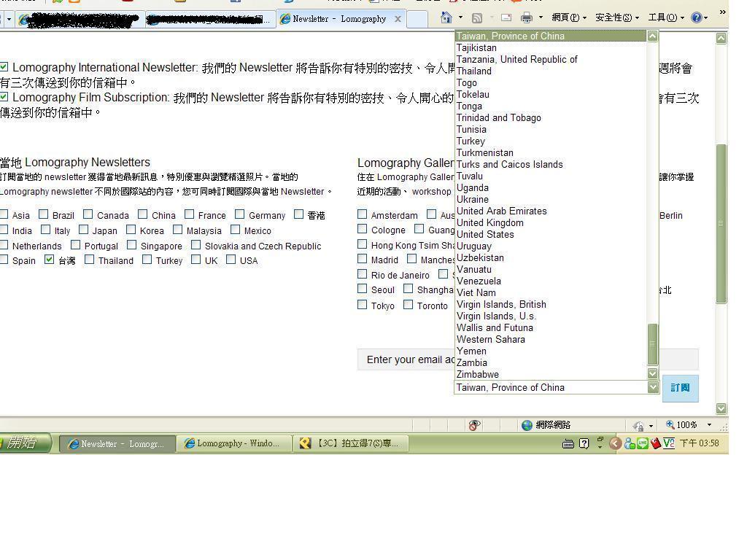Click the Read Mail envelope icon

coord(506,18)
